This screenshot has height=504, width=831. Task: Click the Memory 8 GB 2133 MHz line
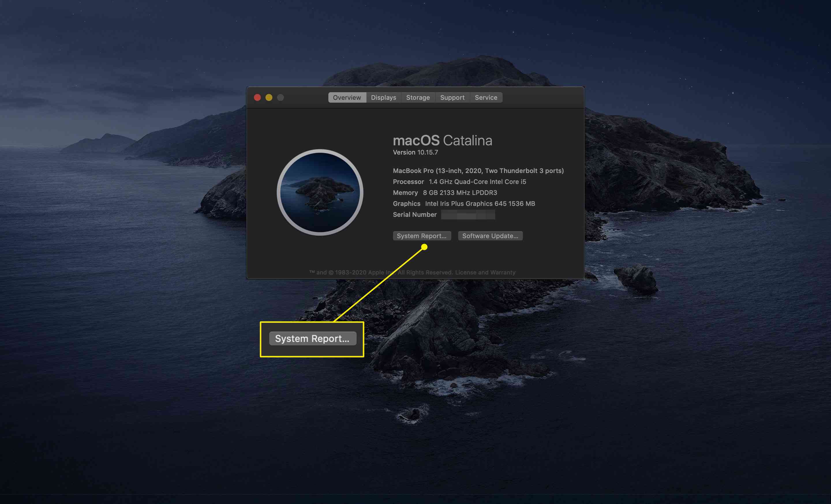click(x=445, y=193)
